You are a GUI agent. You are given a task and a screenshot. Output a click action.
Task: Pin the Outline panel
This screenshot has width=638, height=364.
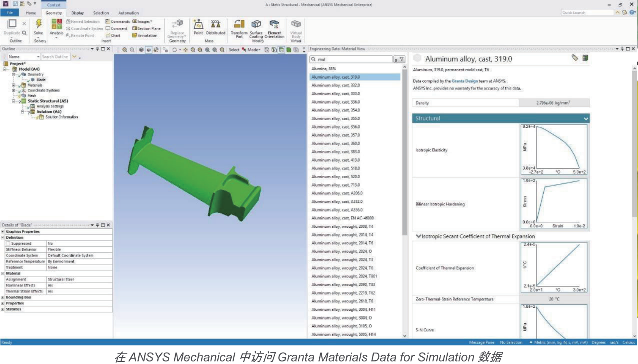coord(97,49)
